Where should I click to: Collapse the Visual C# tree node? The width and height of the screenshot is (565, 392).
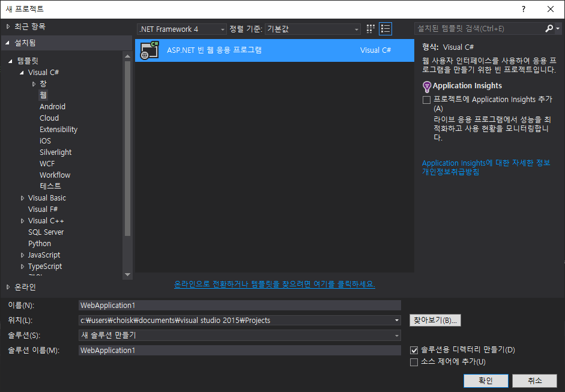coord(22,73)
